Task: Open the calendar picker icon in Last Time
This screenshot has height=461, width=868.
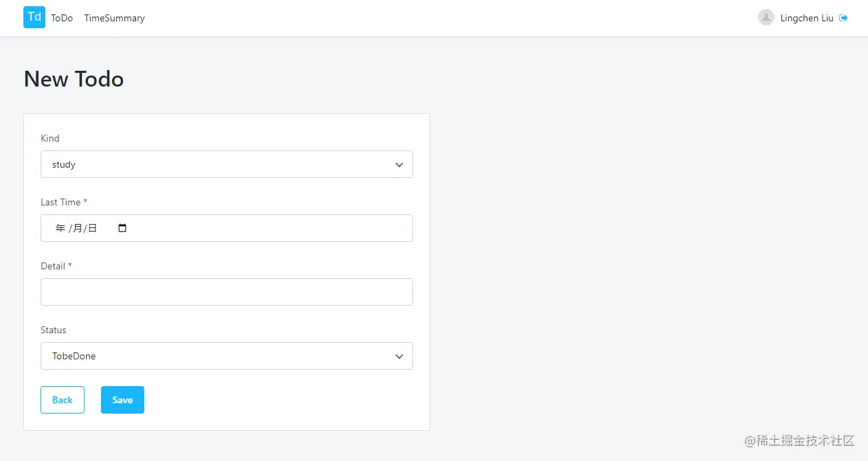Action: coord(123,228)
